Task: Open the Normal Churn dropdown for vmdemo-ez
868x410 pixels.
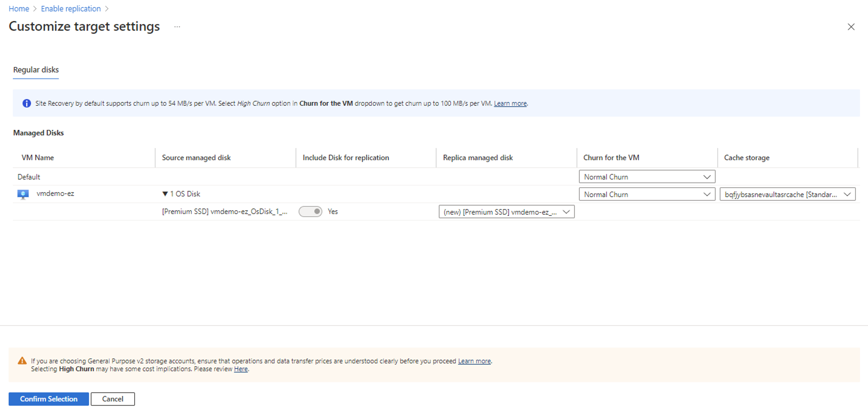Action: [x=647, y=194]
